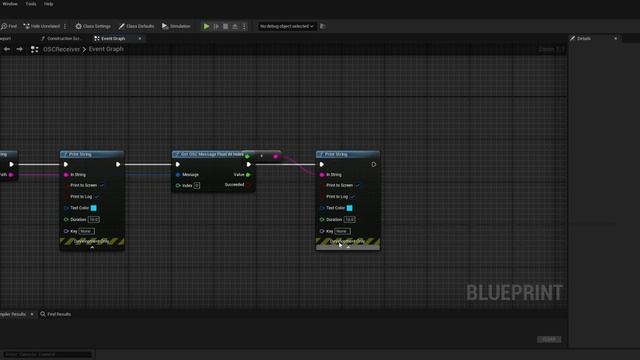This screenshot has height=360, width=640.
Task: Open the Details panel tab
Action: [584, 38]
